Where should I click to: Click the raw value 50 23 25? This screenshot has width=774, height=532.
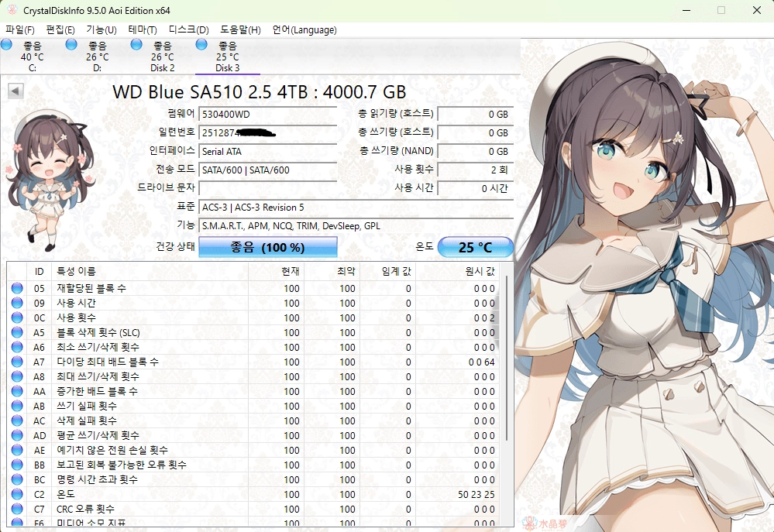tap(476, 495)
